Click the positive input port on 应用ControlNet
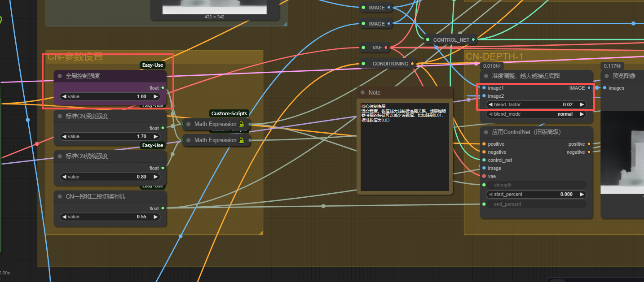The width and height of the screenshot is (644, 282). [484, 144]
